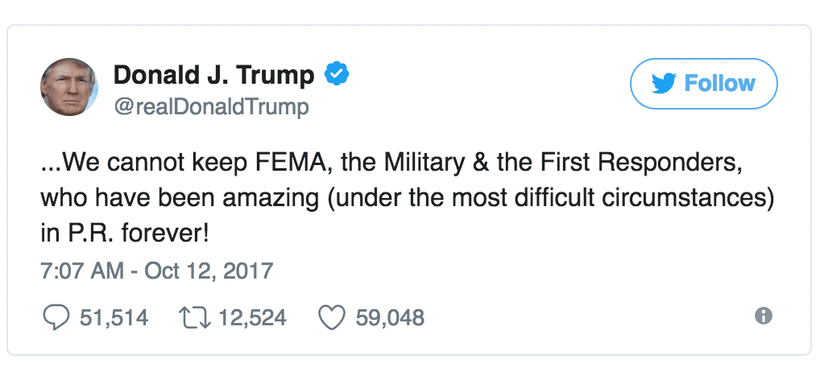Click the 59,048 likes count
This screenshot has width=820, height=372.
coord(390,318)
